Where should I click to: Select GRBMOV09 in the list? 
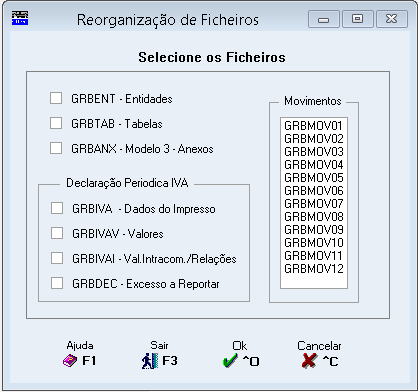pyautogui.click(x=314, y=230)
